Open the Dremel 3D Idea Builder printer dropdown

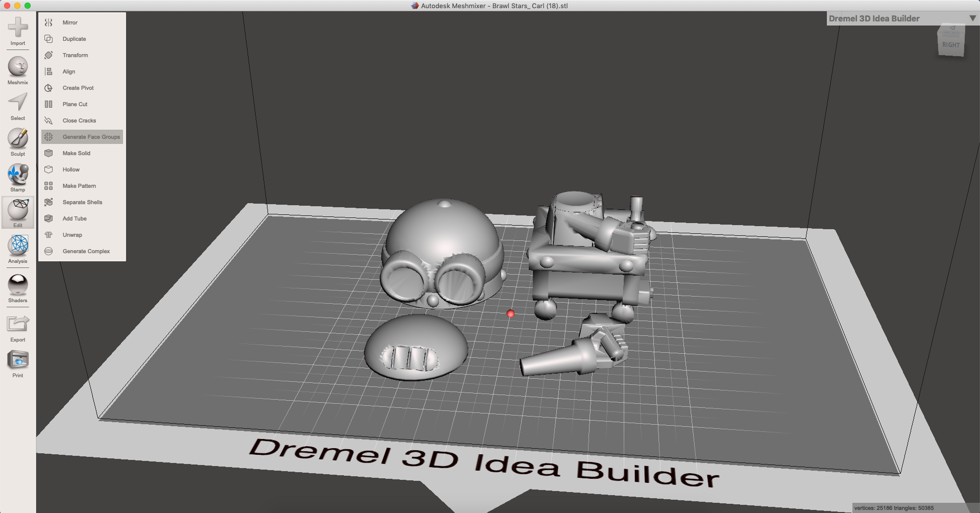coord(902,18)
